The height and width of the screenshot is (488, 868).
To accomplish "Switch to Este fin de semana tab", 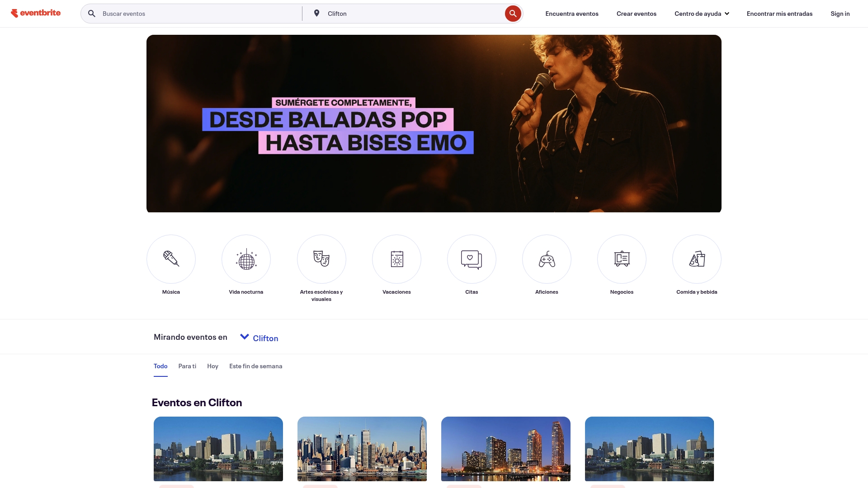I will tap(255, 366).
